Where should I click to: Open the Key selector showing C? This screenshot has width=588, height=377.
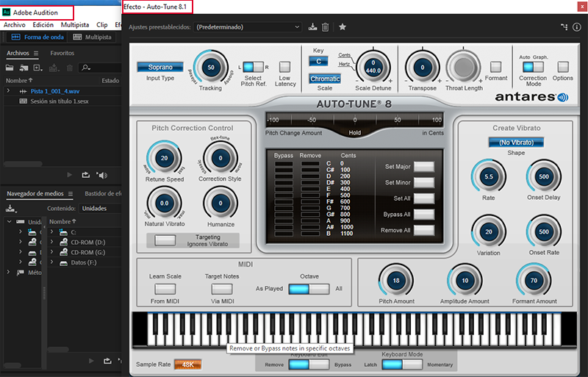click(x=318, y=61)
